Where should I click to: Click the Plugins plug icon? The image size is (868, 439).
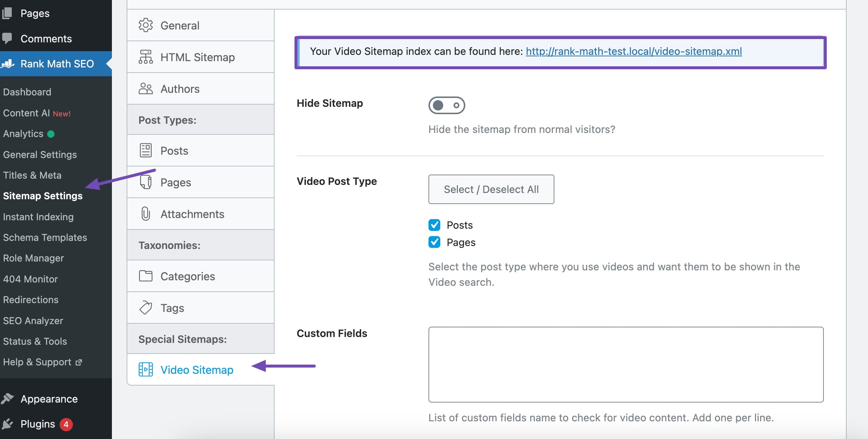tap(7, 424)
